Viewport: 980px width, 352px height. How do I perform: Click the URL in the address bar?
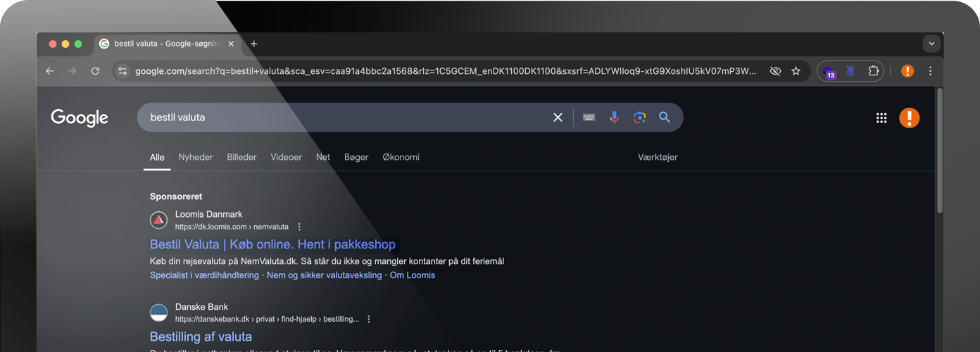(x=446, y=71)
